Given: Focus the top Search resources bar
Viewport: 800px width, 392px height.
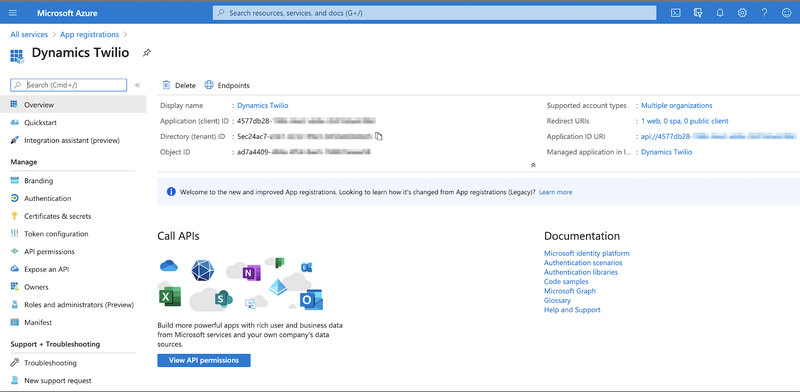Looking at the screenshot, I should [435, 13].
